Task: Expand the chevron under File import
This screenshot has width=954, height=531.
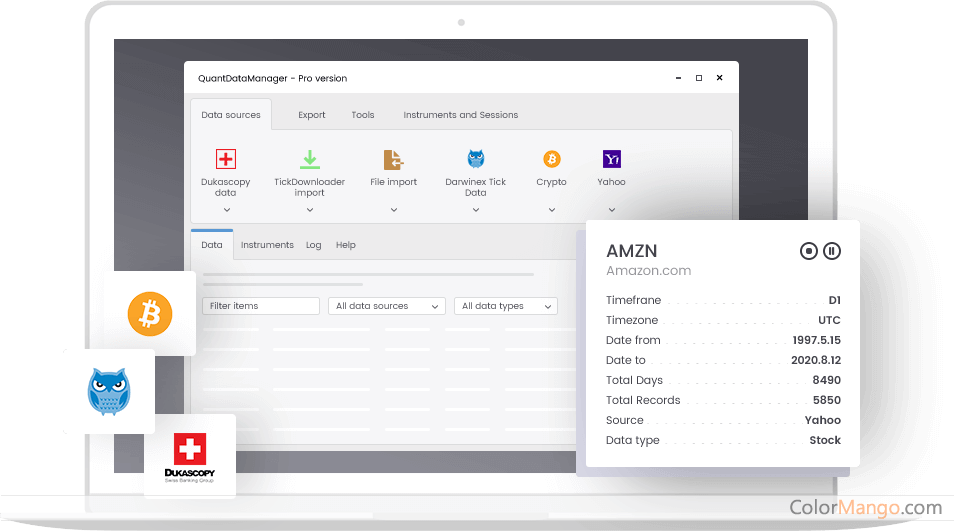Action: (393, 210)
